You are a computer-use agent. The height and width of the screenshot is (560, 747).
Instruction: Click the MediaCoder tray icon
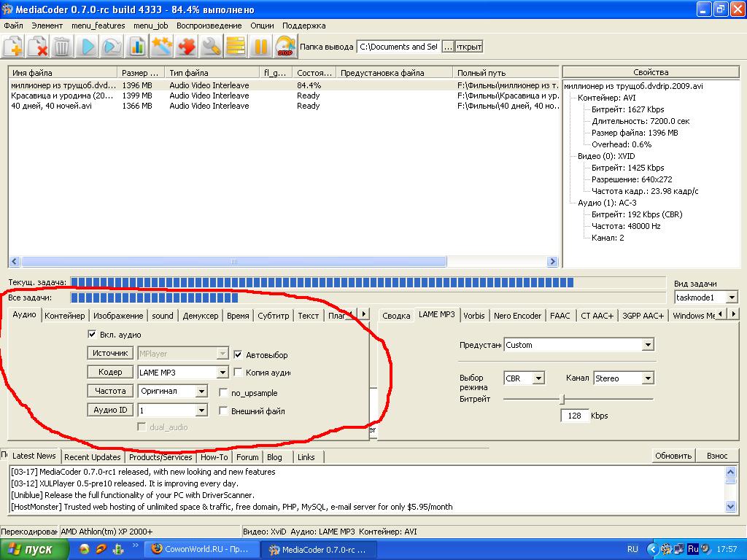[x=667, y=549]
